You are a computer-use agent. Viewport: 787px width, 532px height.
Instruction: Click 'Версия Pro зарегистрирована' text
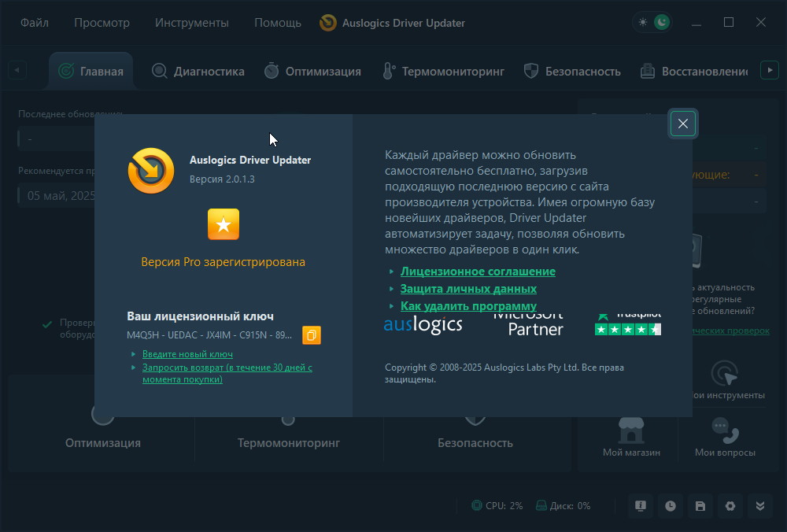pos(224,262)
